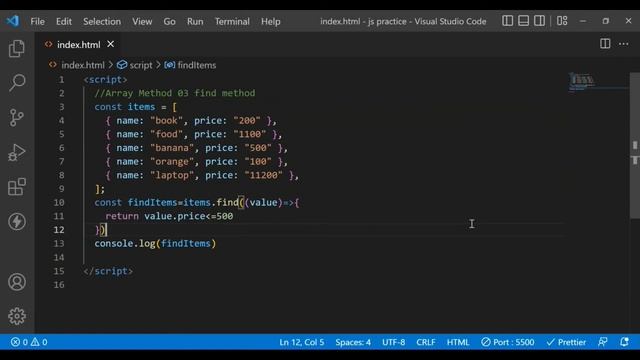The height and width of the screenshot is (360, 640).
Task: Open the Run menu
Action: pos(195,22)
